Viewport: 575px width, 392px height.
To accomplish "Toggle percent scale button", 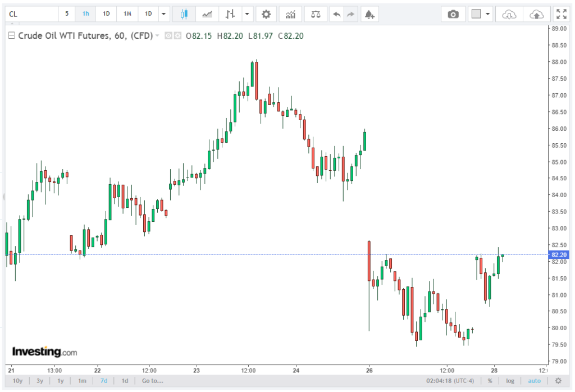I will [490, 381].
